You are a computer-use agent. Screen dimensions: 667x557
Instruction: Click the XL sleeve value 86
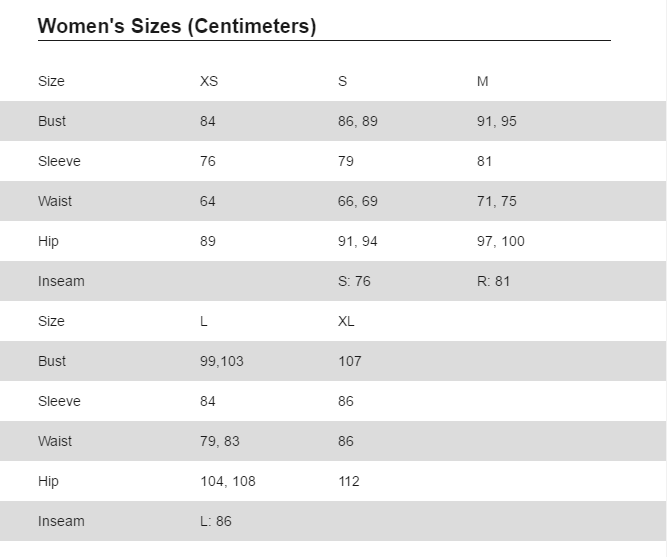point(346,401)
